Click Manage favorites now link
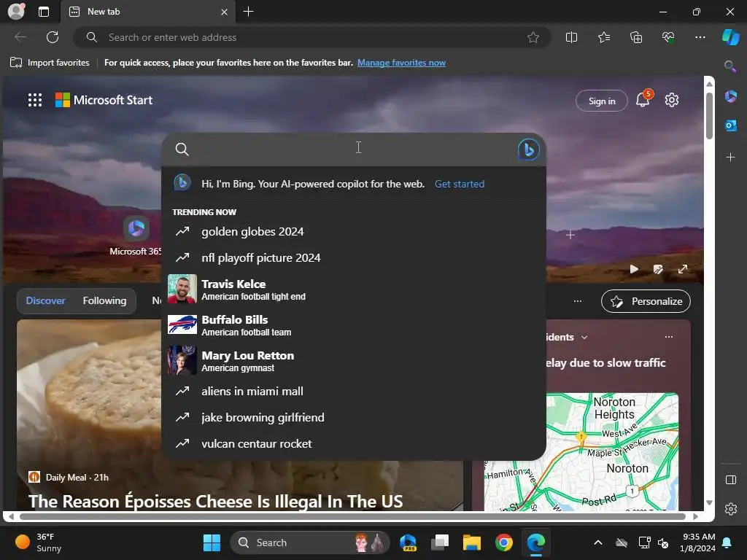Viewport: 747px width, 560px height. point(402,63)
